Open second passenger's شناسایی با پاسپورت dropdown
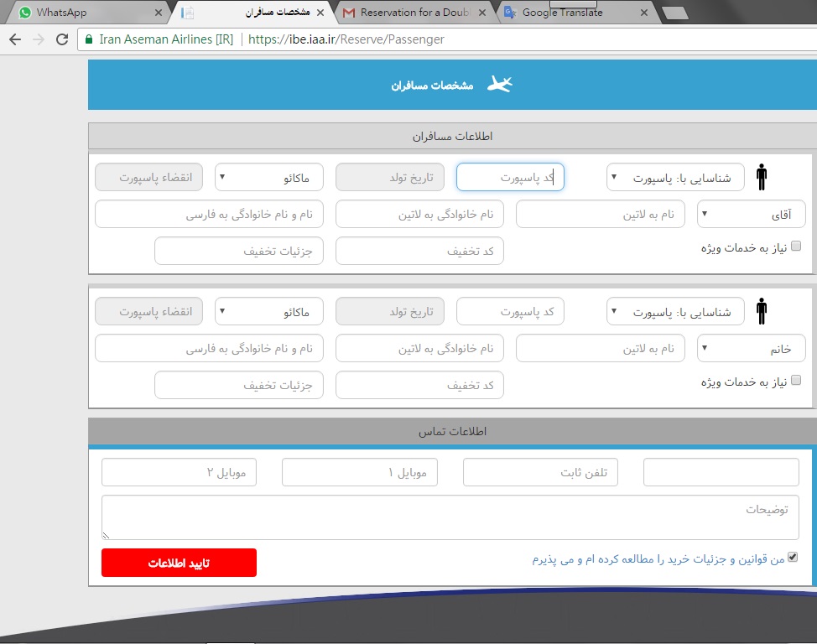Viewport: 817px width, 644px height. coord(675,311)
